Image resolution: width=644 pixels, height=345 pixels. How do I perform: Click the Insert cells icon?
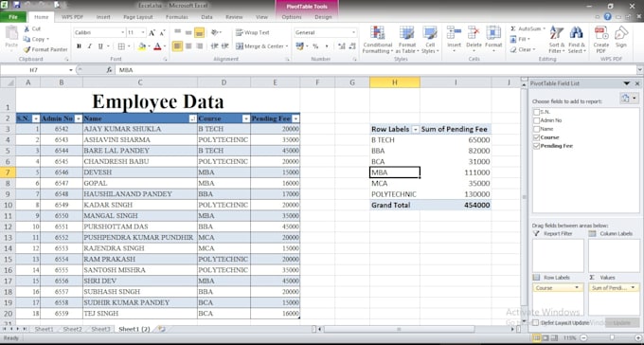454,33
